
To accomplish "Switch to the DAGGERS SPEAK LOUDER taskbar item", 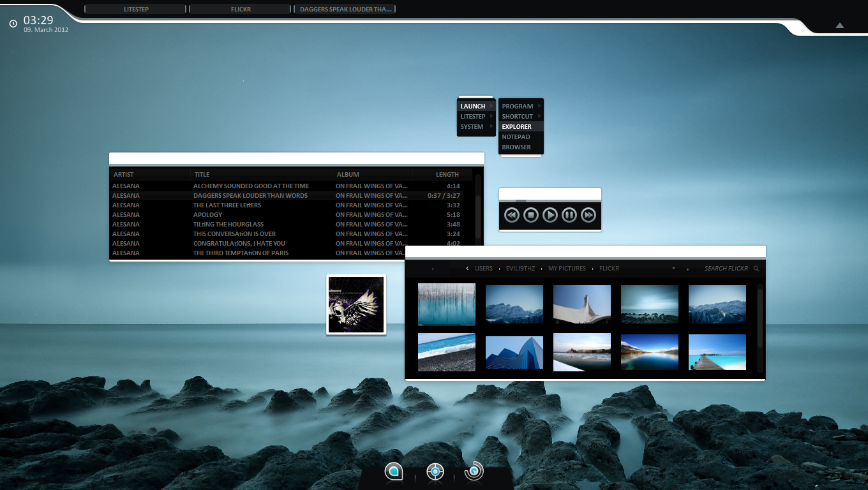I will point(345,10).
